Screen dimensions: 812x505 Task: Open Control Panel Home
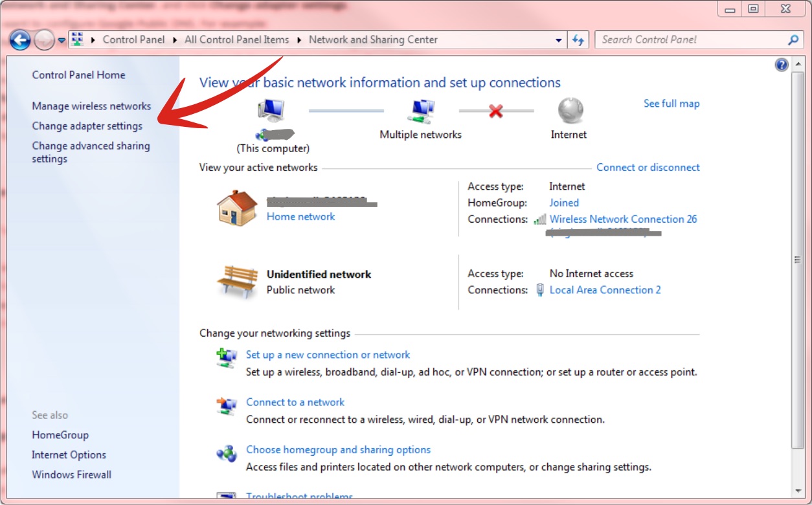coord(78,74)
